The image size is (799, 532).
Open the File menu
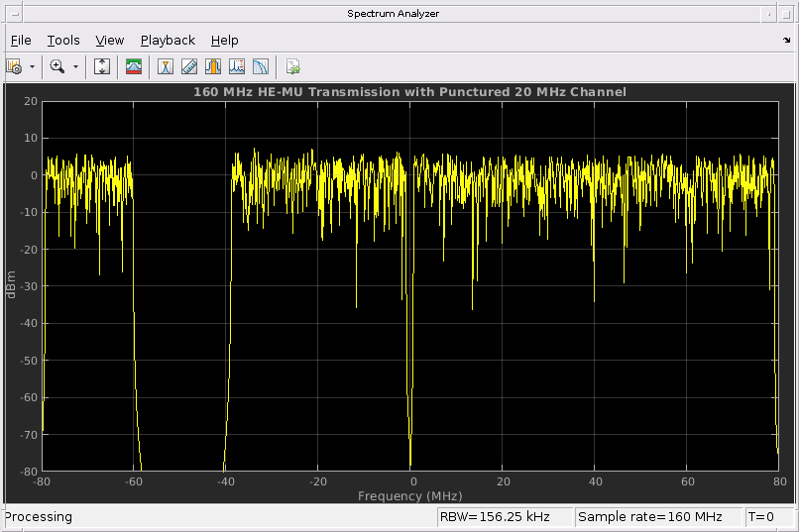click(21, 41)
